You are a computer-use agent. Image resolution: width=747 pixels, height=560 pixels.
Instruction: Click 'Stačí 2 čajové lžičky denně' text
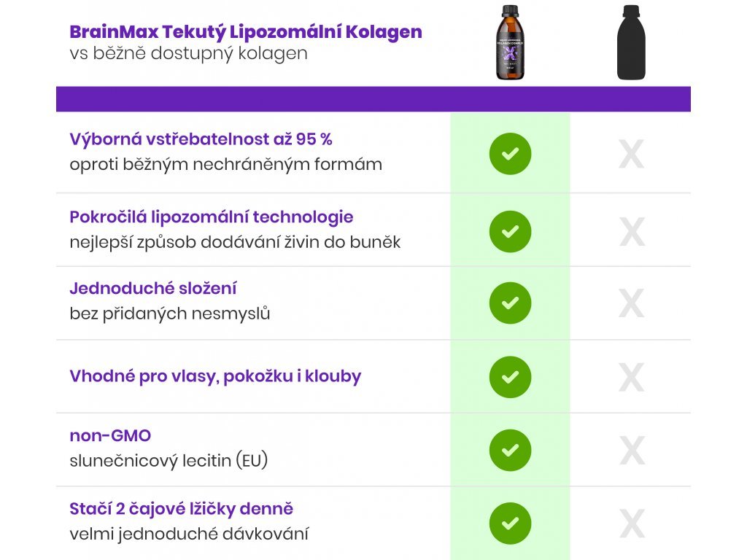click(182, 508)
